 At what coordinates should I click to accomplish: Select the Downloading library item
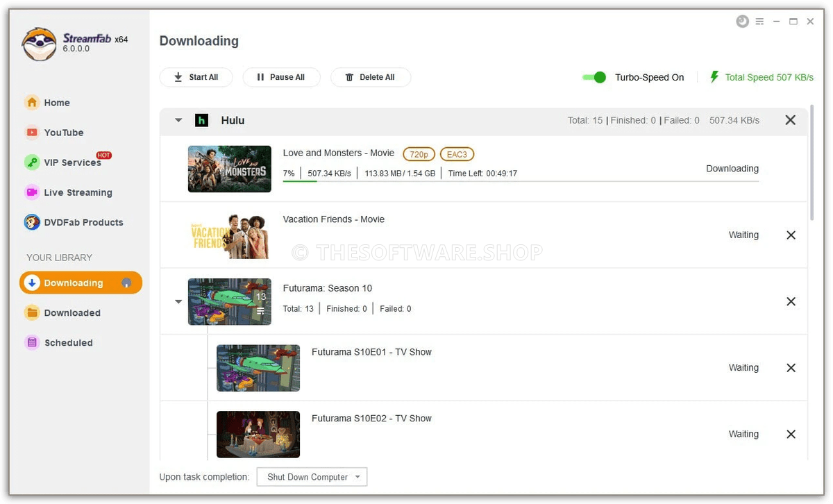81,283
